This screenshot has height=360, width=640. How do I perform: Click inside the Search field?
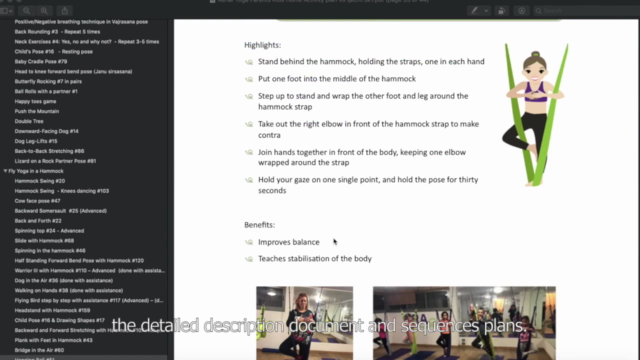[586, 11]
